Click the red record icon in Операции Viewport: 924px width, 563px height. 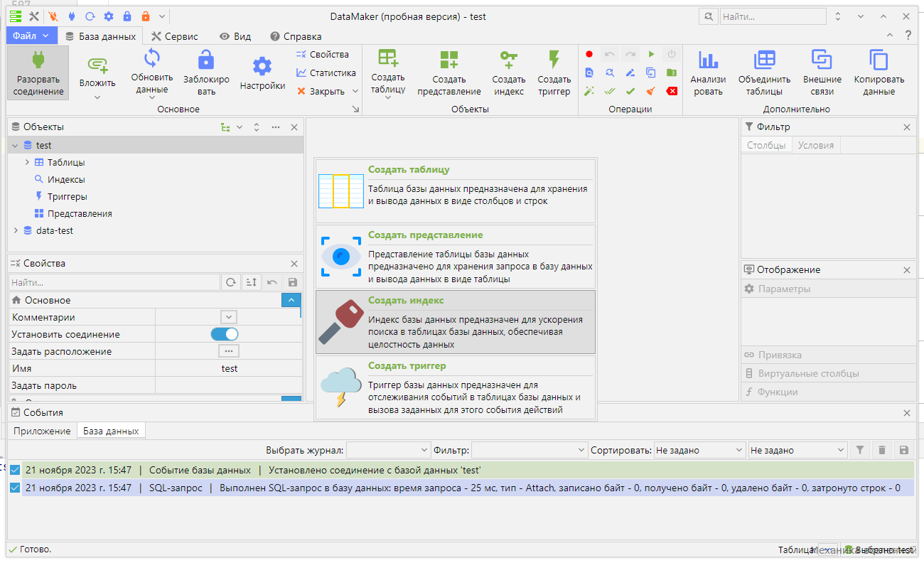589,54
